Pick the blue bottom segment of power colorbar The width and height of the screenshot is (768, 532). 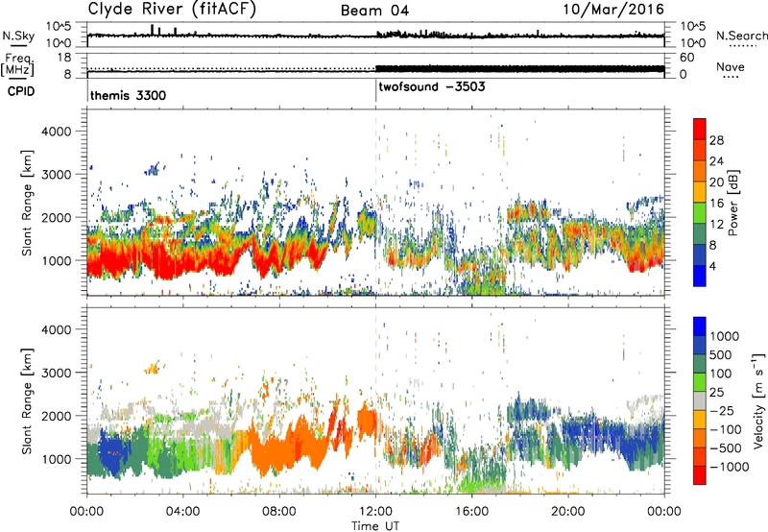point(700,276)
